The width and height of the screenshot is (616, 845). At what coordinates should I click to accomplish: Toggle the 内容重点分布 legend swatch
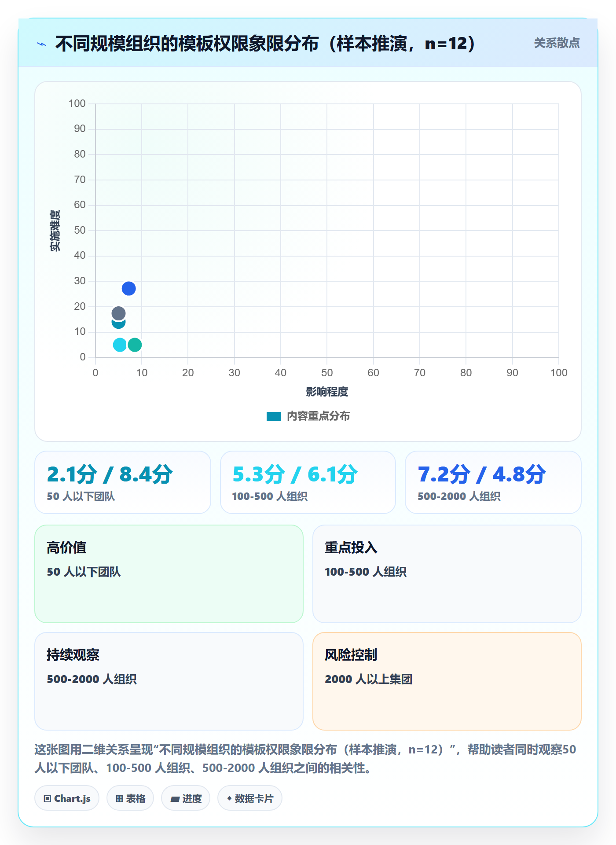click(273, 416)
